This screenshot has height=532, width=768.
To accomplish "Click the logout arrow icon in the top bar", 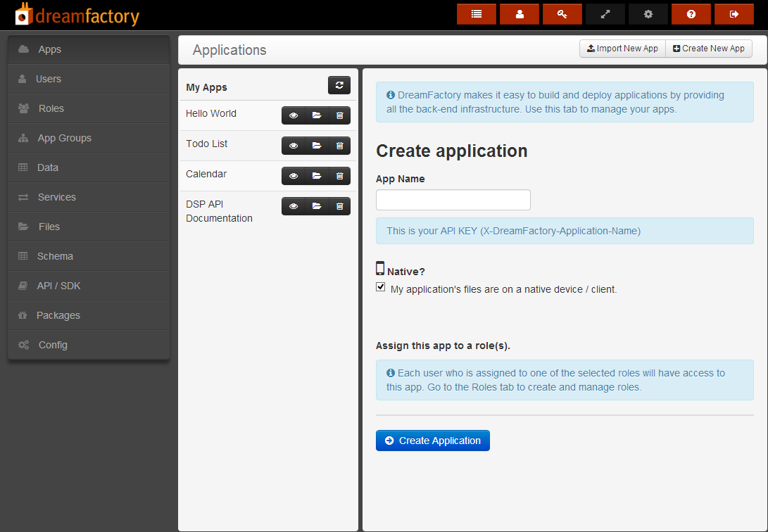I will point(734,14).
